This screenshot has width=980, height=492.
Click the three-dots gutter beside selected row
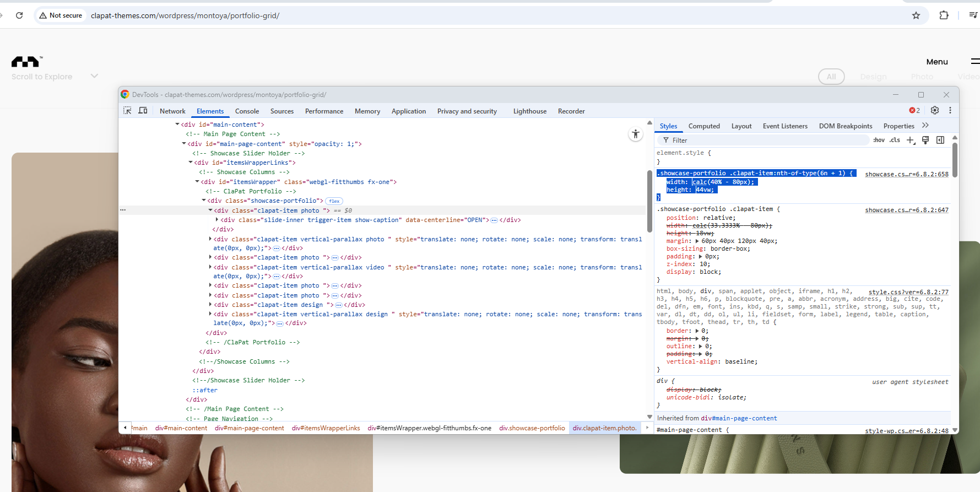point(123,210)
